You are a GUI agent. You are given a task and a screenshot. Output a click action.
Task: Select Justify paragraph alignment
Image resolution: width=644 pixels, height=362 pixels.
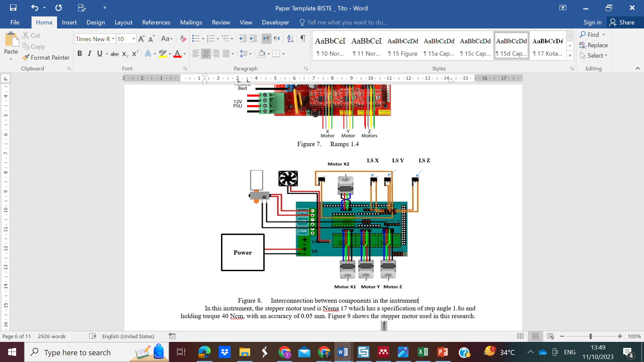pos(226,54)
